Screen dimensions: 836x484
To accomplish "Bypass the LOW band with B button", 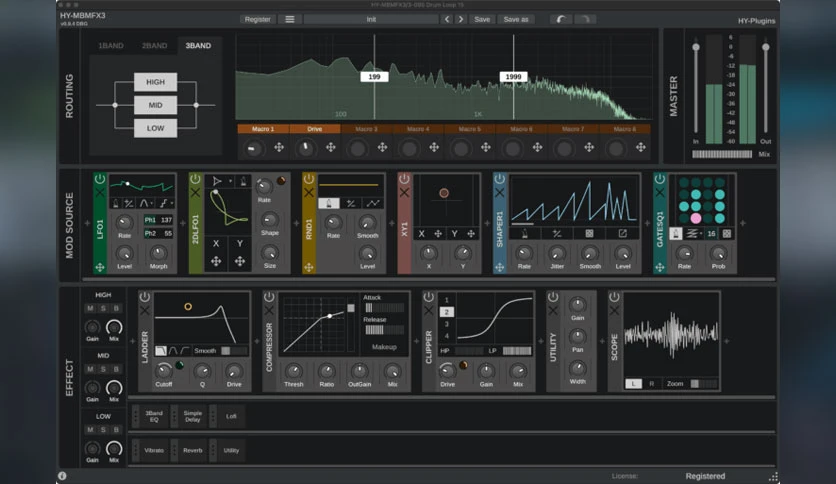I will (x=116, y=430).
